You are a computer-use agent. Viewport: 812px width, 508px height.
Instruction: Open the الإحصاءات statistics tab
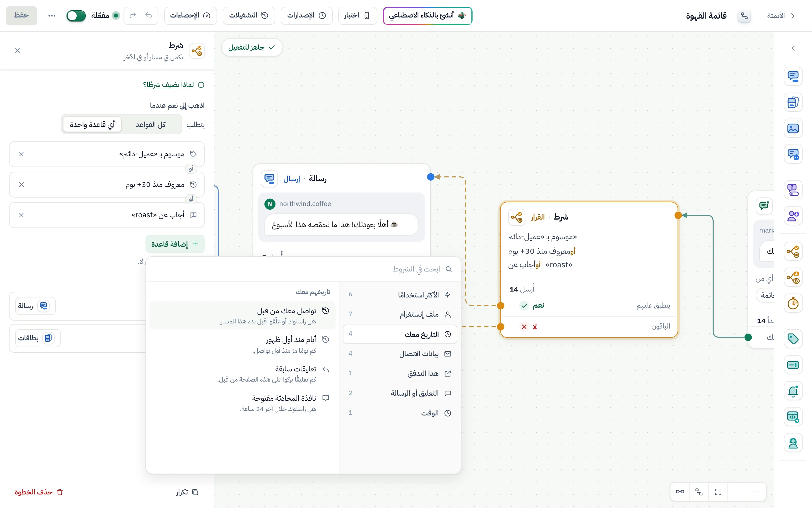190,16
